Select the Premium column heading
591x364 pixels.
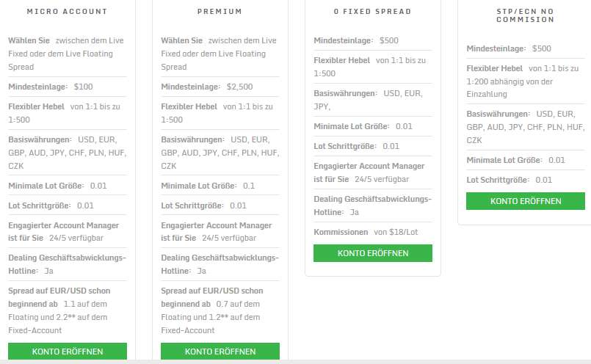220,12
